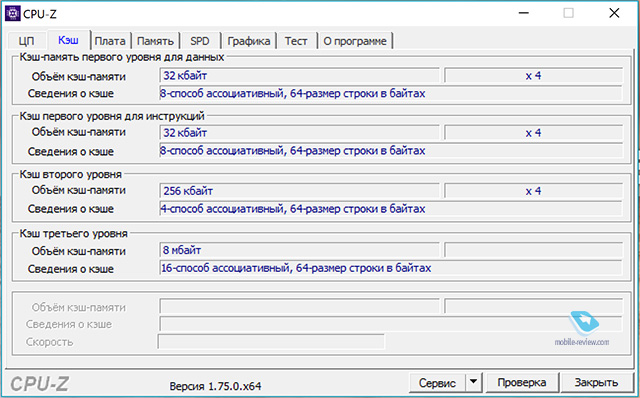Click the Сервис button

tap(437, 383)
